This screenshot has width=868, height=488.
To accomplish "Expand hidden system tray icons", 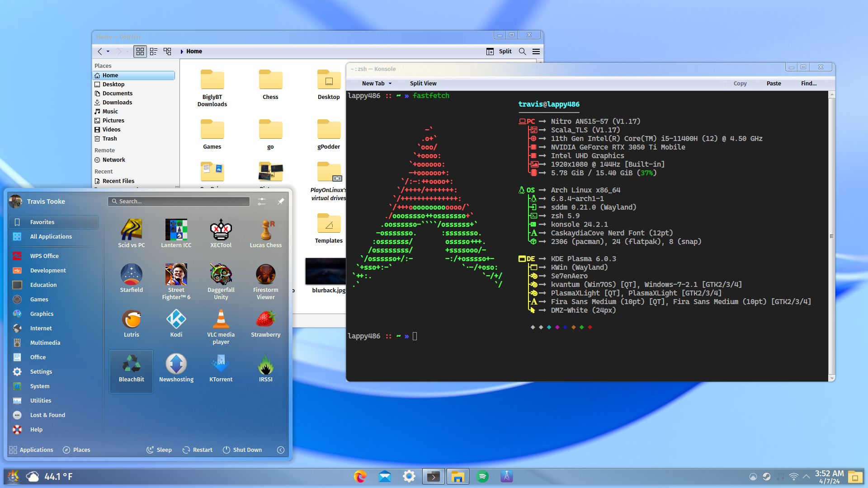I will point(806,476).
